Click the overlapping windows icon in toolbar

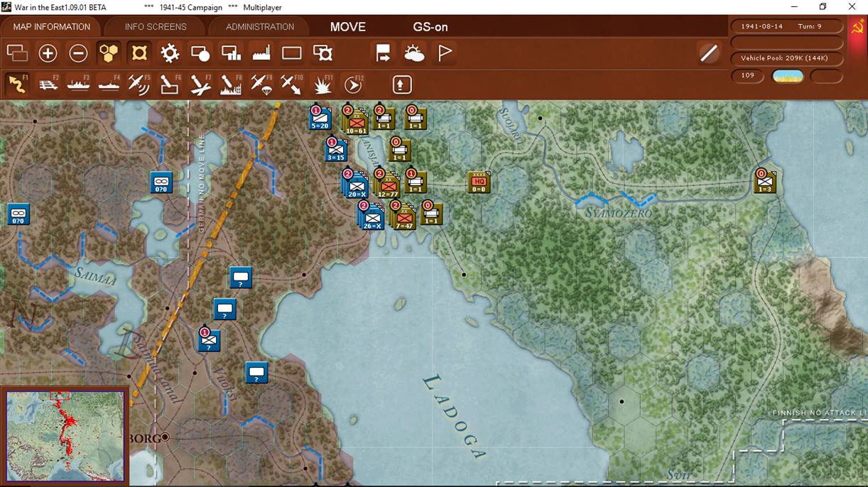[x=17, y=53]
